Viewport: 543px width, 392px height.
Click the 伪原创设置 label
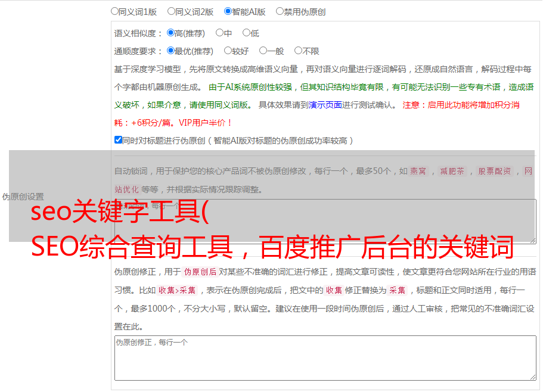(x=23, y=197)
